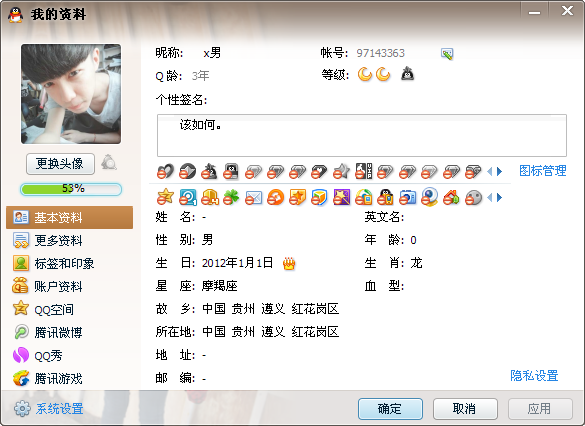This screenshot has width=585, height=426.
Task: Click the 个性签名 text box
Action: pos(362,135)
